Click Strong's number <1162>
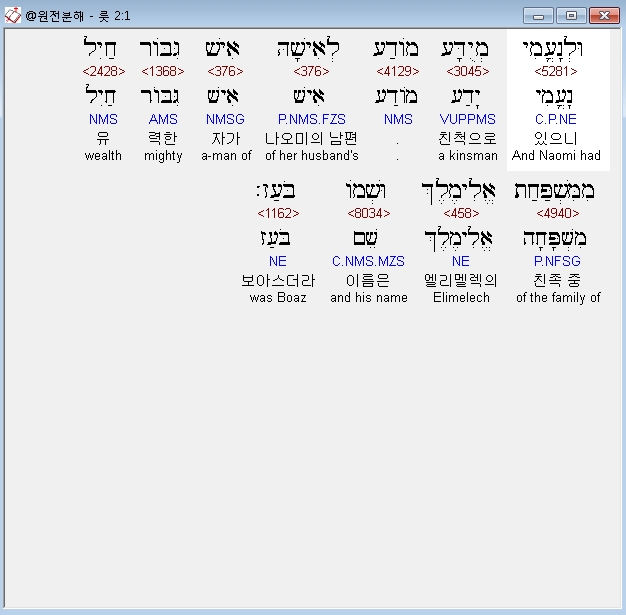Screen dimensions: 626x615 point(278,213)
